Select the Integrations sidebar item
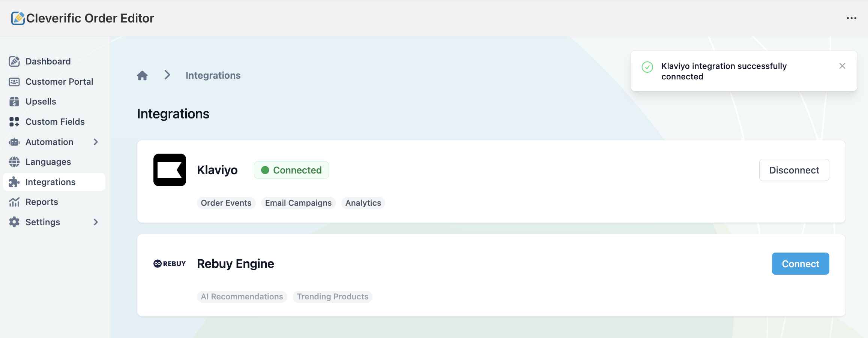This screenshot has width=868, height=338. pos(54,182)
